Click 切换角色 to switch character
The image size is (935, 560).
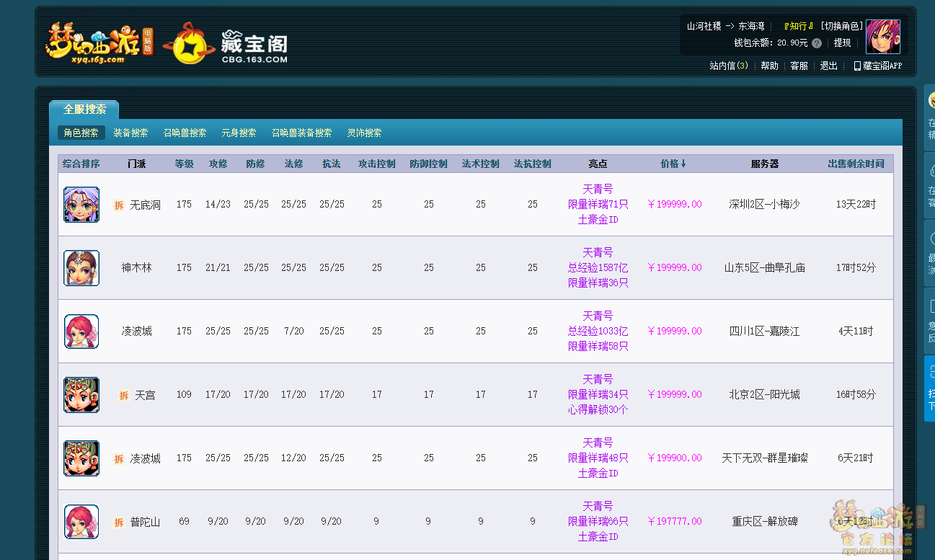click(x=841, y=26)
